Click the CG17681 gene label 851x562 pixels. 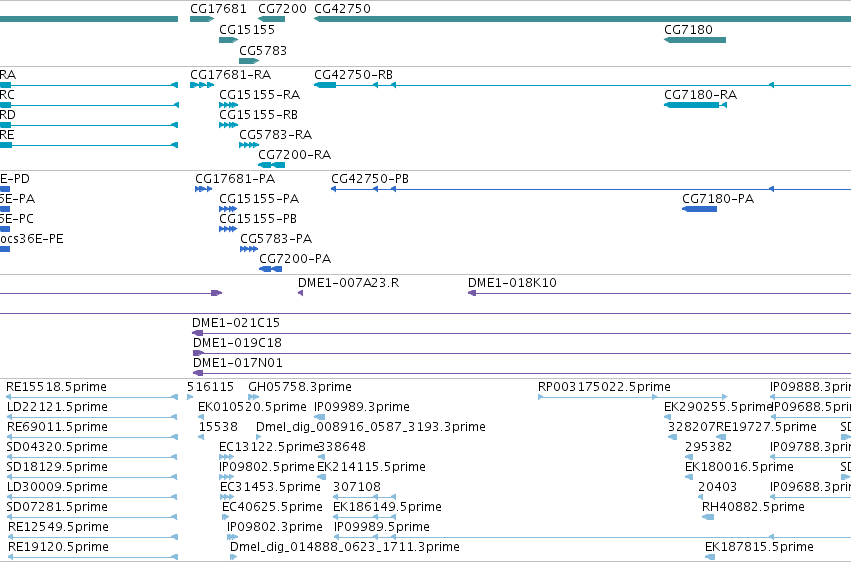pos(218,9)
